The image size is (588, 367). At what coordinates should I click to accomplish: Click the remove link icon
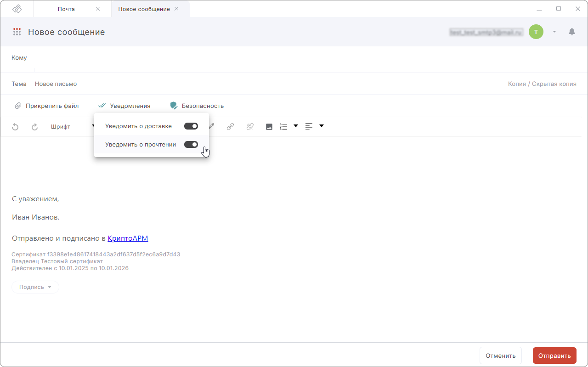click(250, 127)
